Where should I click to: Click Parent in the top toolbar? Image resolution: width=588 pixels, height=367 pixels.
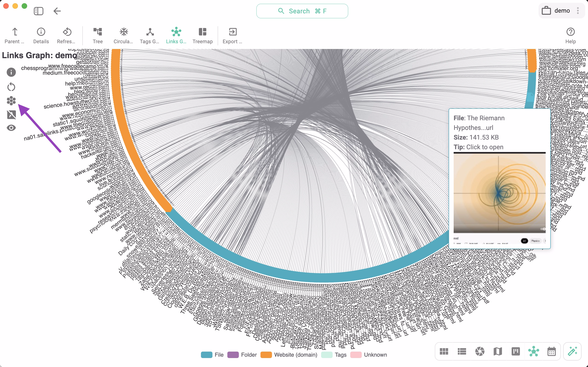tap(14, 35)
